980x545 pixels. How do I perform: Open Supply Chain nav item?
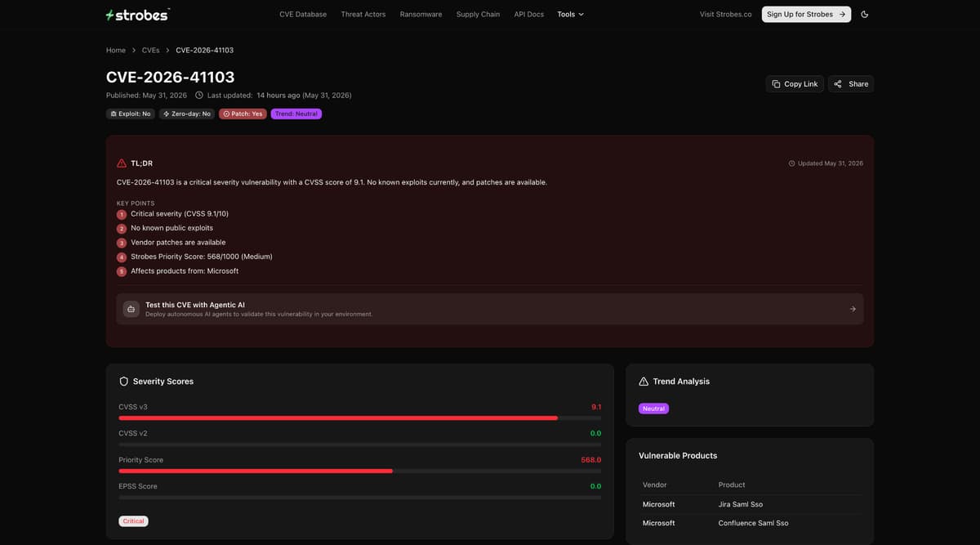click(478, 15)
